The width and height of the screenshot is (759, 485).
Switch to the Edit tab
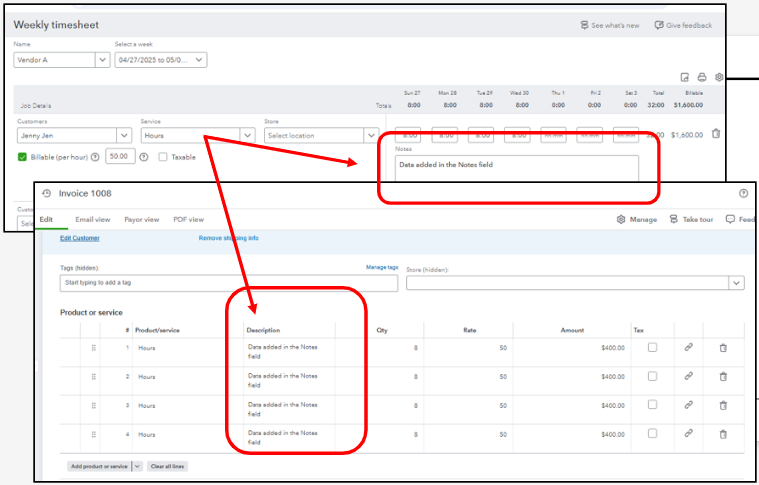[46, 219]
